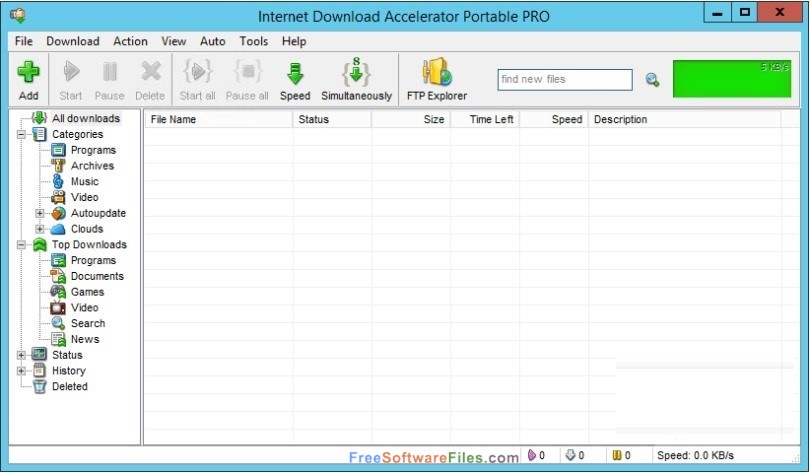Select Search under Top Downloads

88,323
